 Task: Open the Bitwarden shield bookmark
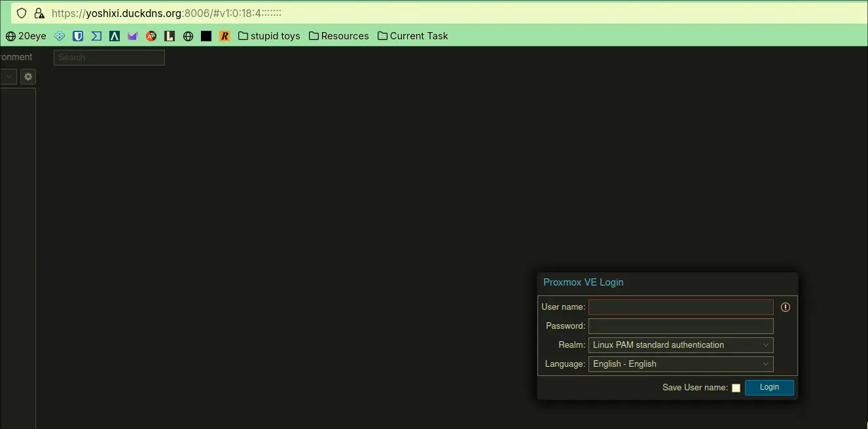tap(78, 36)
